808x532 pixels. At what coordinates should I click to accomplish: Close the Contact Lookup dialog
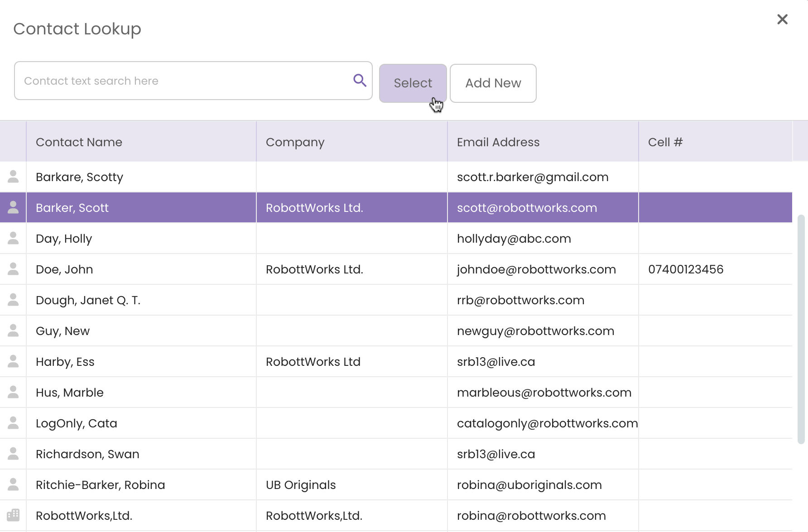click(x=782, y=19)
